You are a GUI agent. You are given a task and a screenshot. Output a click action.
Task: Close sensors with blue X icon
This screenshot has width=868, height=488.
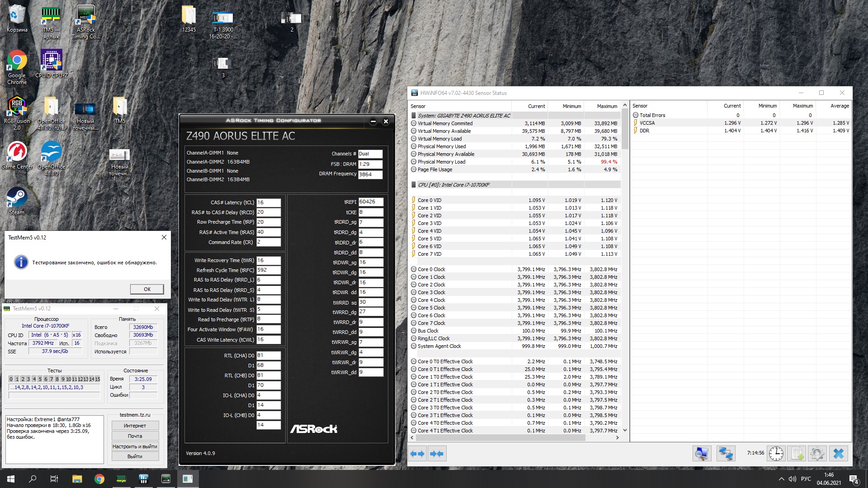pos(838,453)
